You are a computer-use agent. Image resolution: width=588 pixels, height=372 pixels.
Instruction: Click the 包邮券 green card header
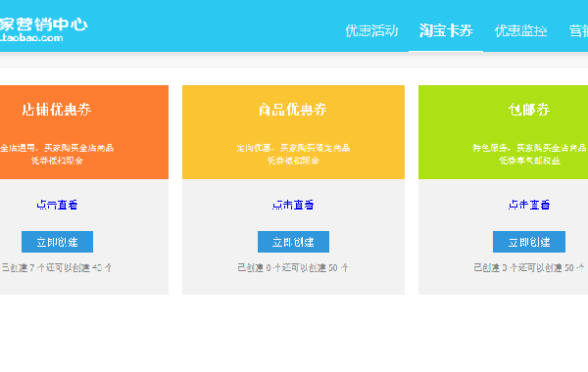click(x=504, y=132)
